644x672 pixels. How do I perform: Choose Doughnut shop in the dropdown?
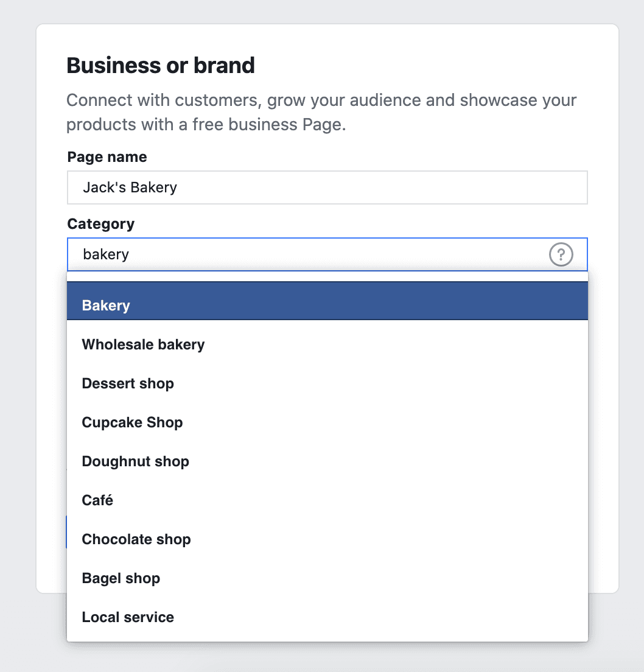click(135, 461)
